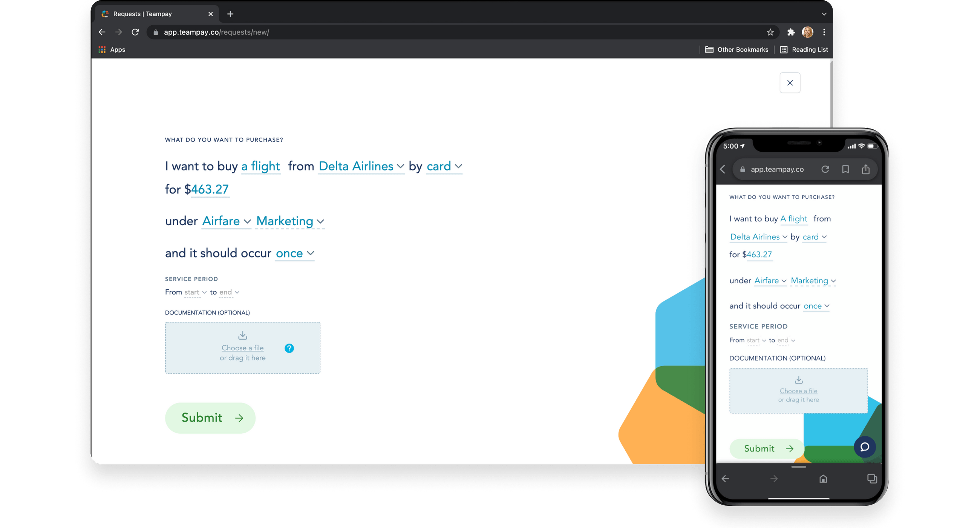Bookmark the page with the star icon
980x528 pixels.
point(770,32)
